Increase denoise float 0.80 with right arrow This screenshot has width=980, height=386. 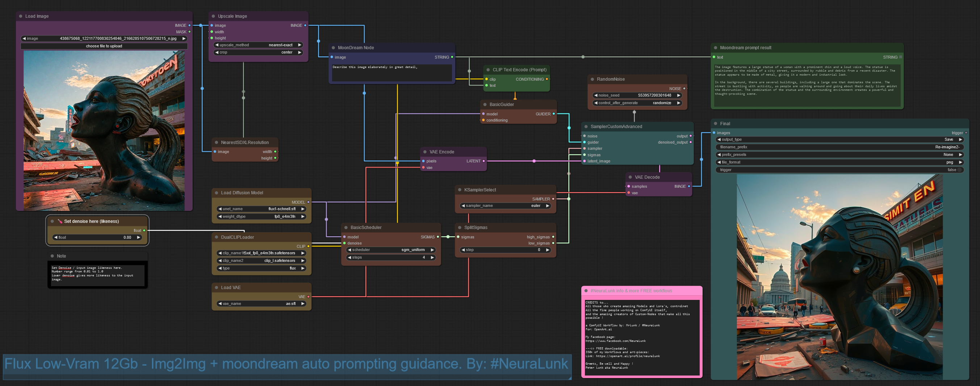click(138, 237)
